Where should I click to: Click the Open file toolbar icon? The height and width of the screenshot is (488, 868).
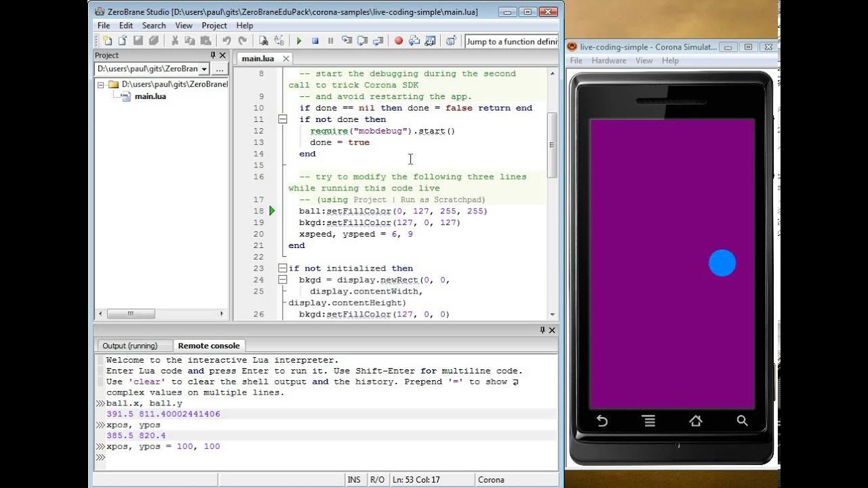pos(122,41)
